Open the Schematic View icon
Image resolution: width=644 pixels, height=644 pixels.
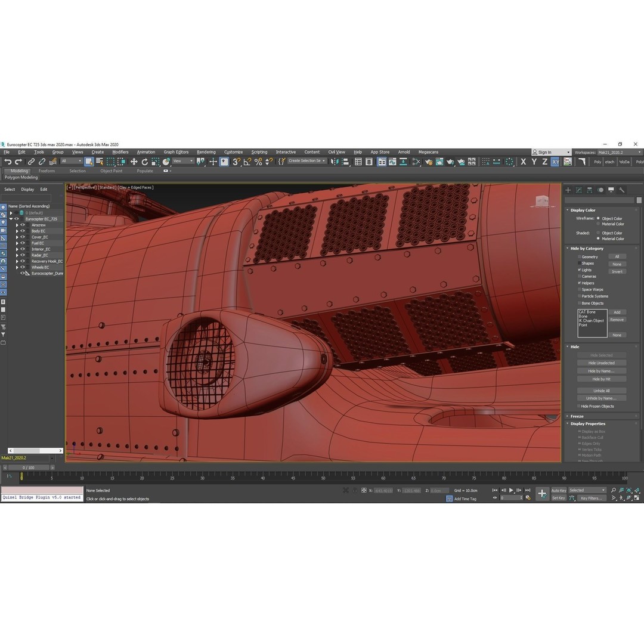click(x=416, y=162)
